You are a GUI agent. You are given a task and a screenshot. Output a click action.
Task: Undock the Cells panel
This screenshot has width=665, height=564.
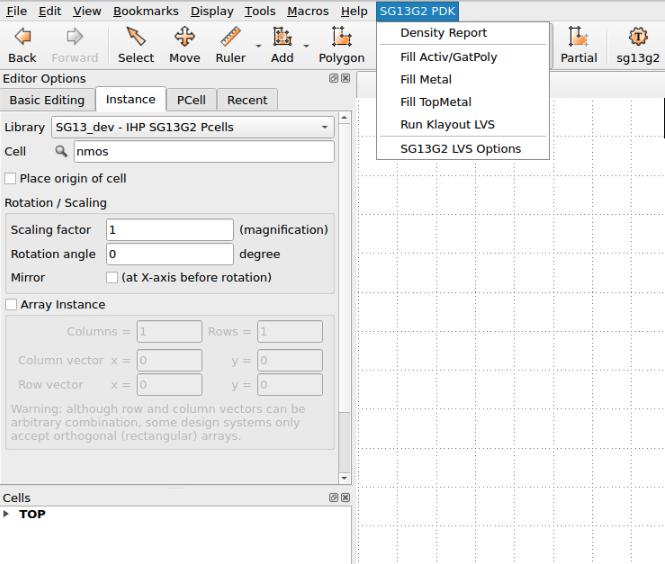(x=333, y=497)
